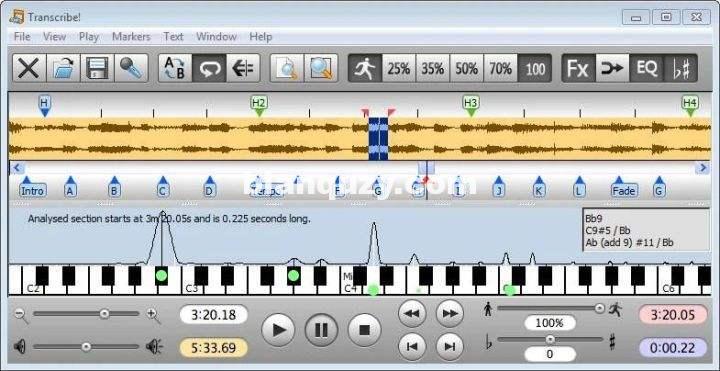Click the Intro section marker
This screenshot has width=720, height=371.
coord(33,187)
